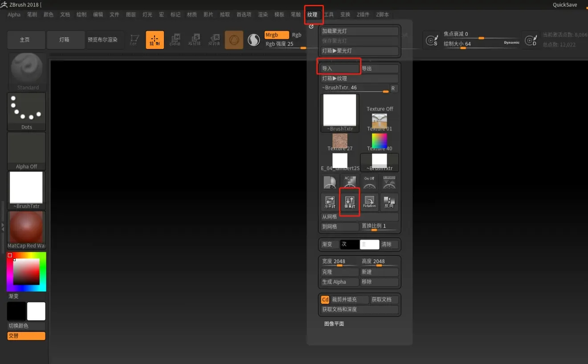Click the 灯箱▶纹理 button

(x=359, y=78)
